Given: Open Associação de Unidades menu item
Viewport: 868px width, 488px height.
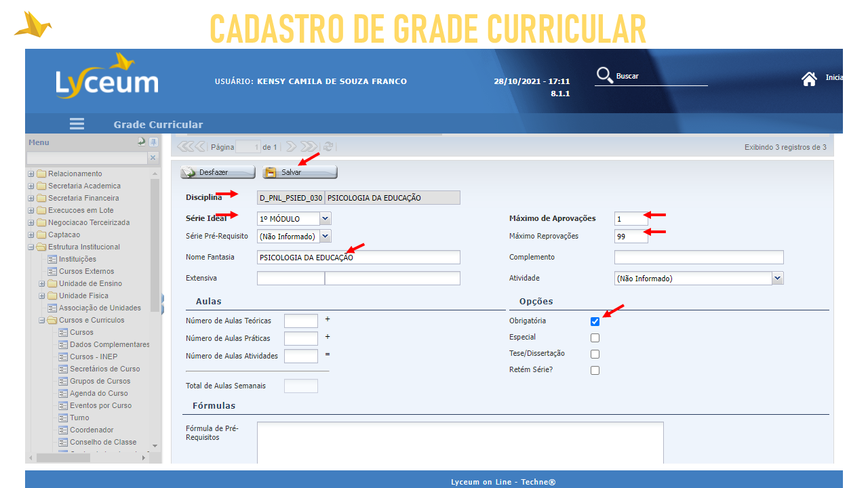Looking at the screenshot, I should click(100, 308).
